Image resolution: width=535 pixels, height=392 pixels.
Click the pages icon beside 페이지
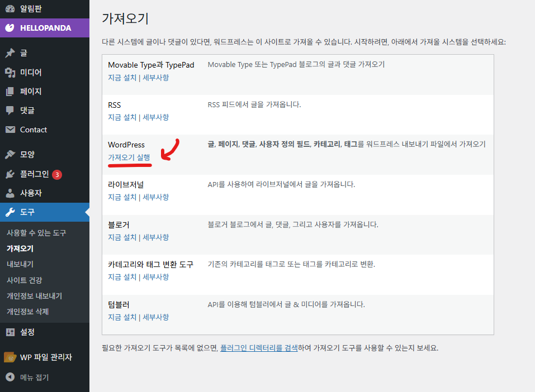click(10, 92)
